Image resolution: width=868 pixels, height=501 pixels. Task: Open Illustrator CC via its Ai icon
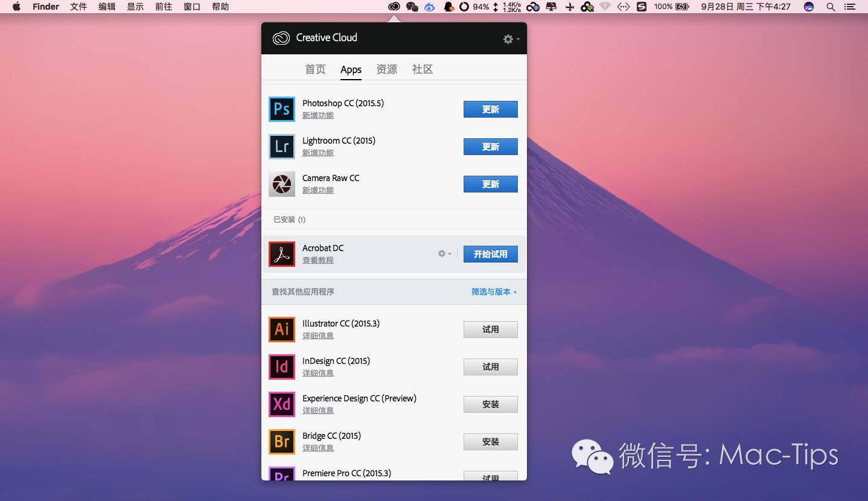(x=281, y=330)
